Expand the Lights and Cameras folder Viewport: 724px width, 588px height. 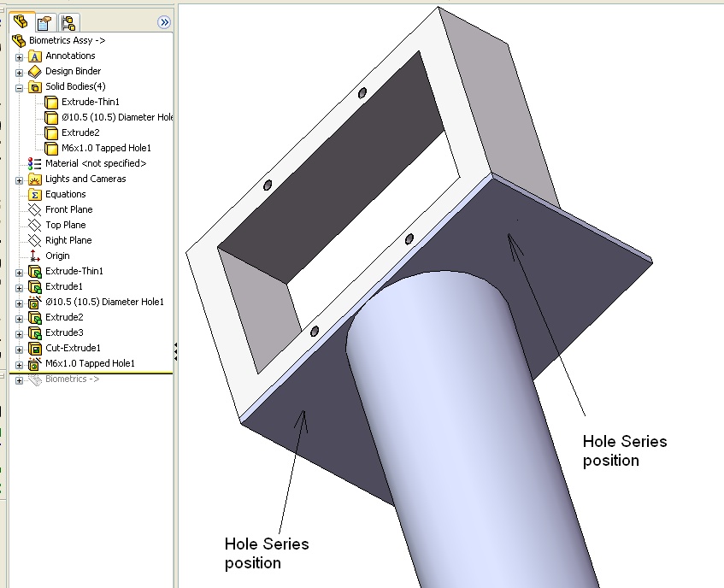(x=19, y=180)
